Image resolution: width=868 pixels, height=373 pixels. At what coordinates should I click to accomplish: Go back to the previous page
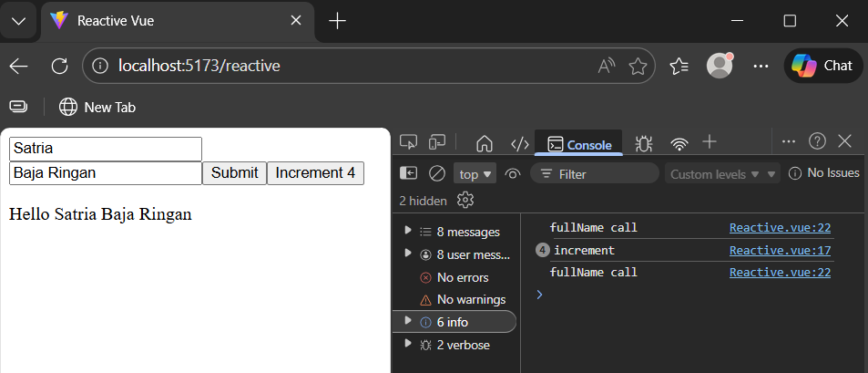click(x=19, y=66)
